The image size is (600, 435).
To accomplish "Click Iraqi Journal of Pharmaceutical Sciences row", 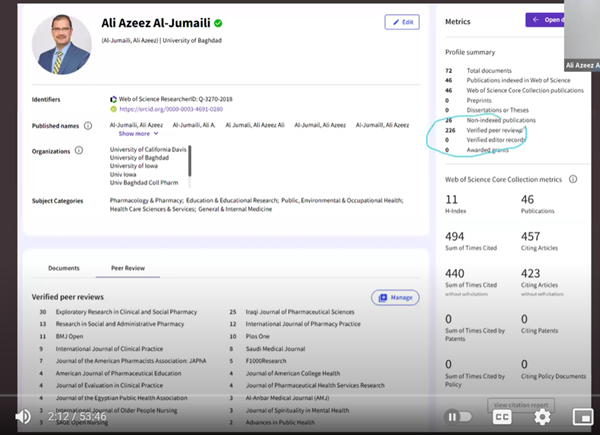I will [300, 312].
